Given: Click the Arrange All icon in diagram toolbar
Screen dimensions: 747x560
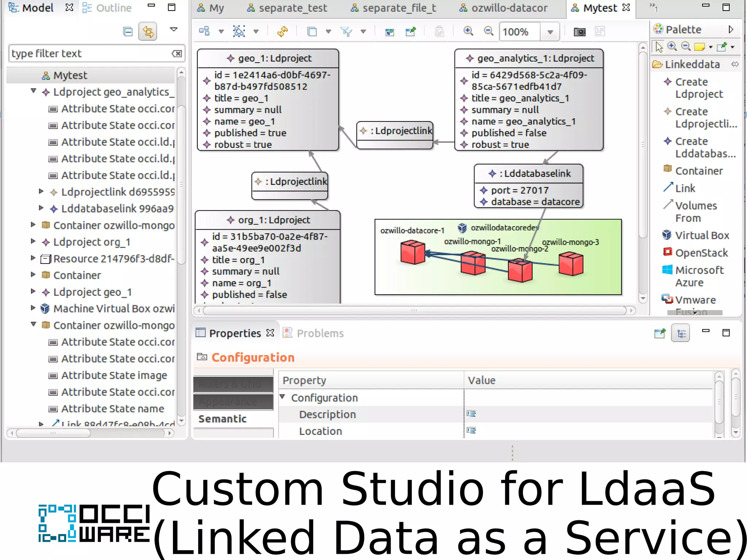Looking at the screenshot, I should (204, 31).
